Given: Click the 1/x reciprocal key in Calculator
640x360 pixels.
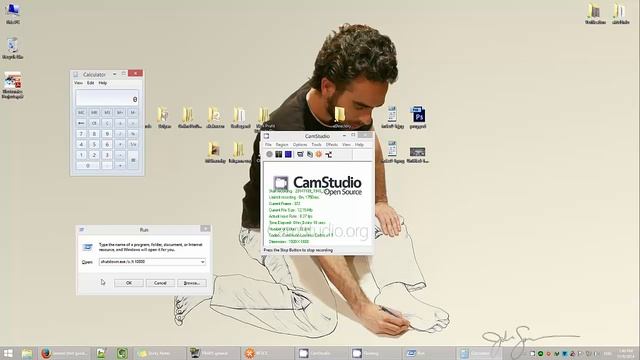Looking at the screenshot, I should click(133, 144).
